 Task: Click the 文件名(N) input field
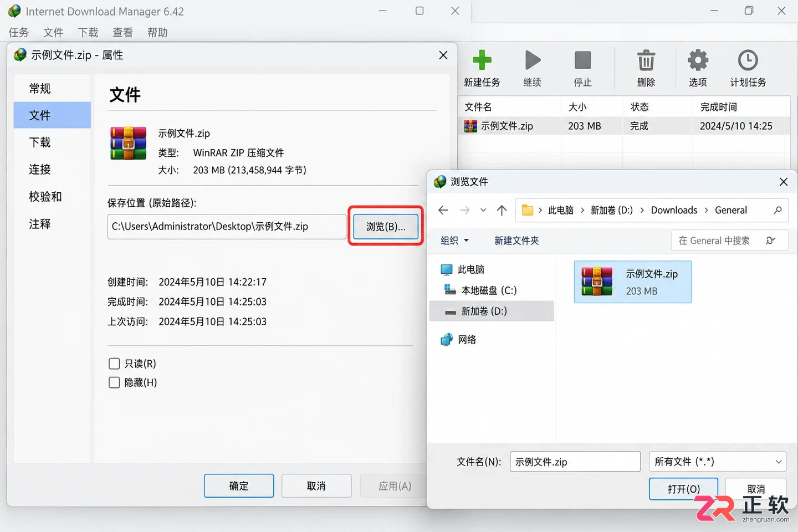click(575, 462)
